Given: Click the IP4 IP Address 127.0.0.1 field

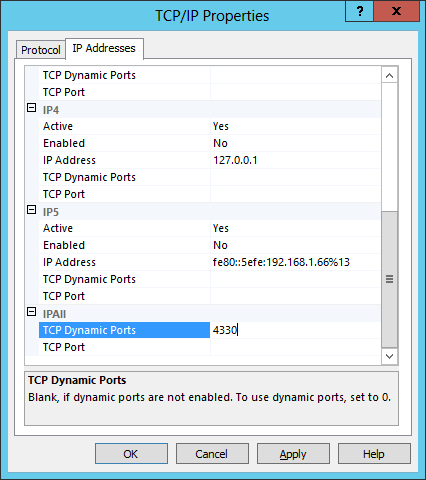Looking at the screenshot, I should click(x=295, y=160).
